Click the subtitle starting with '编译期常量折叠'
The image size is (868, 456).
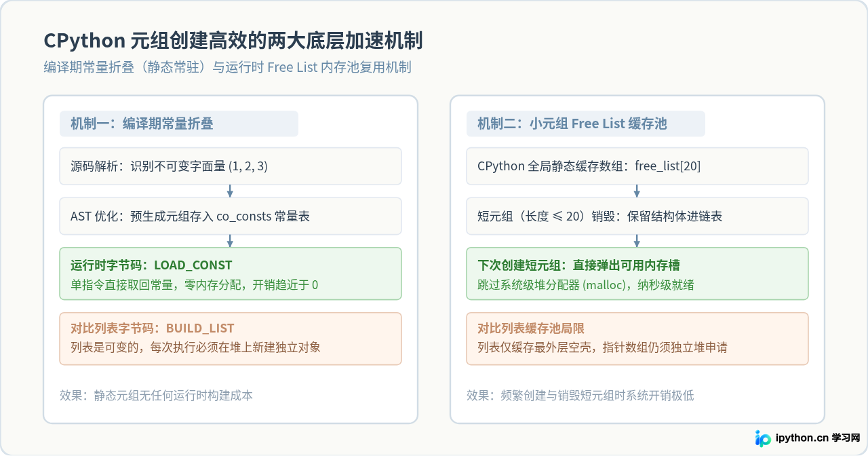(x=227, y=67)
